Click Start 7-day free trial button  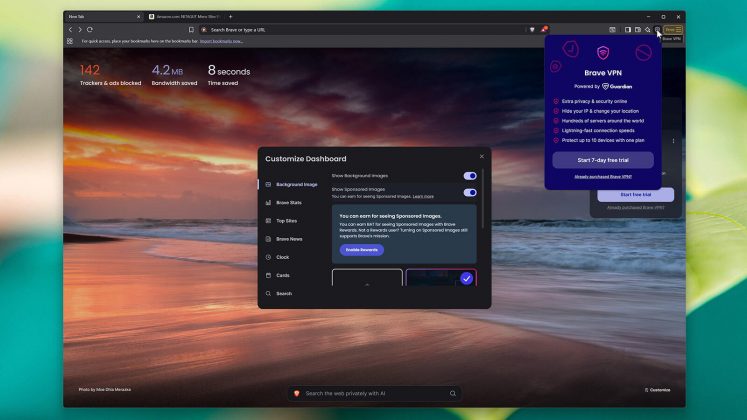pyautogui.click(x=602, y=160)
